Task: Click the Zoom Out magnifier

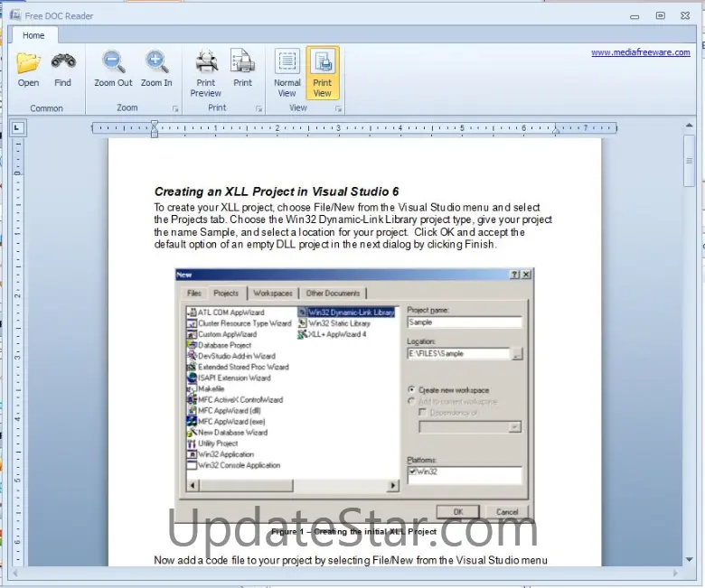Action: click(x=113, y=70)
